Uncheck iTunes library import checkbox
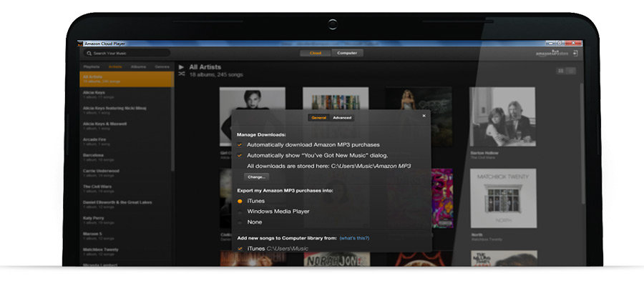This screenshot has width=644, height=283. point(240,249)
